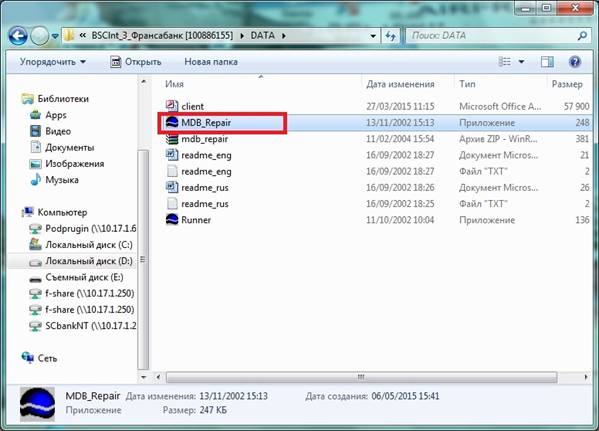Select Локальный диск (C:) in sidebar
This screenshot has width=599, height=431.
[89, 245]
